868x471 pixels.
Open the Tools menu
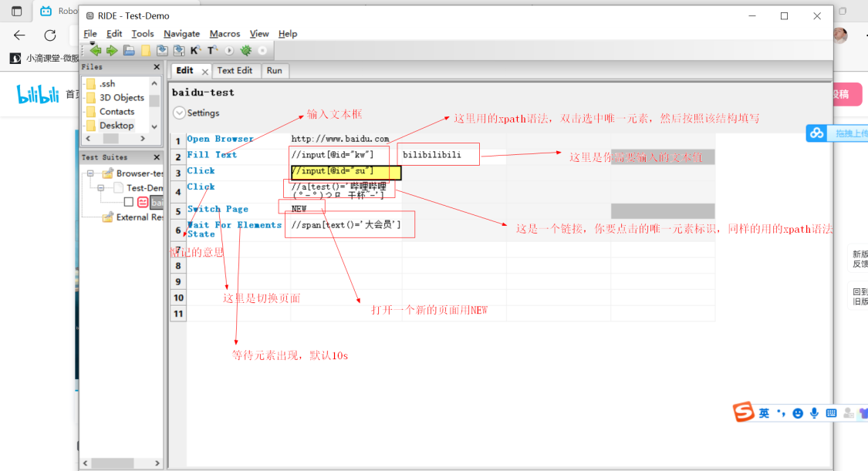pos(142,34)
